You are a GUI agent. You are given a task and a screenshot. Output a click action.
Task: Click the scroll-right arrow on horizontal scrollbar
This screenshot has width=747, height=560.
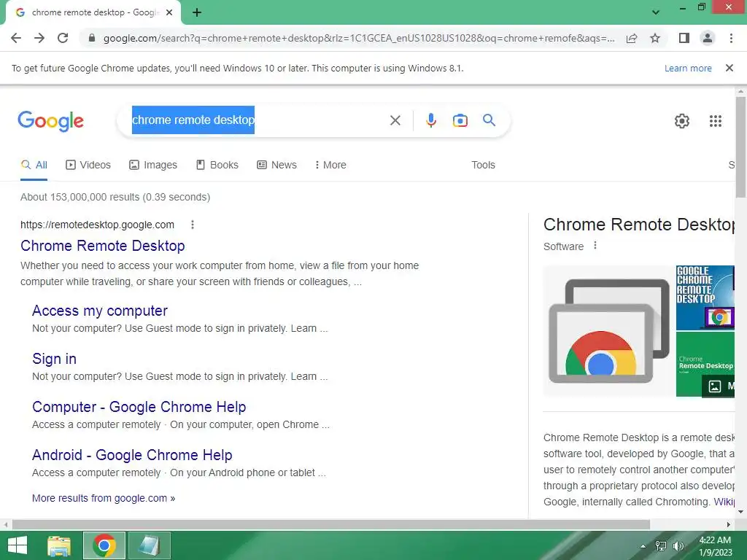click(729, 524)
